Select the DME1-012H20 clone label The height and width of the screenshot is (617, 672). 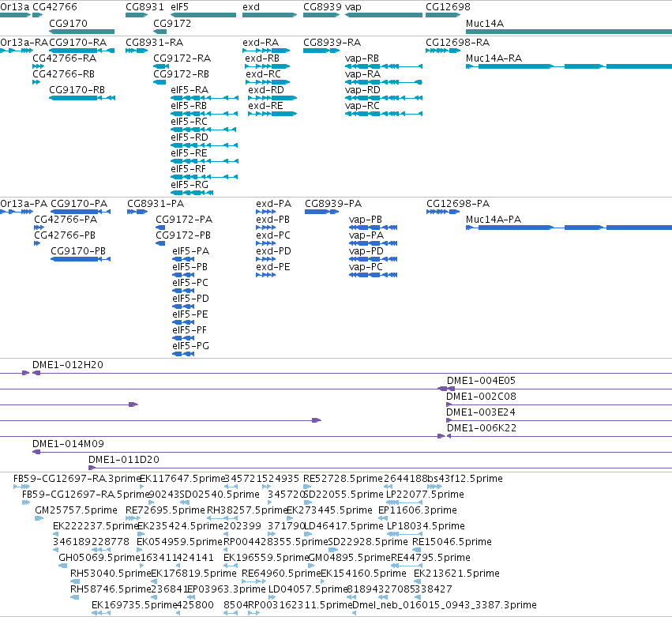tap(68, 364)
